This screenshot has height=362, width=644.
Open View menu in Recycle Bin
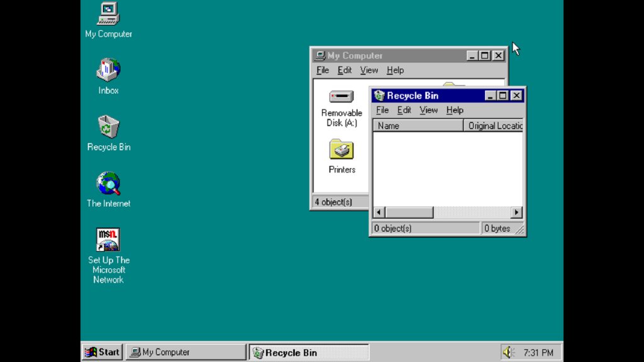pos(428,110)
